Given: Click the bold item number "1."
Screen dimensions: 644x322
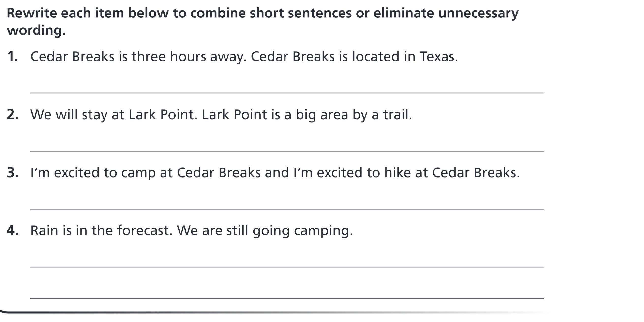Looking at the screenshot, I should [x=13, y=57].
